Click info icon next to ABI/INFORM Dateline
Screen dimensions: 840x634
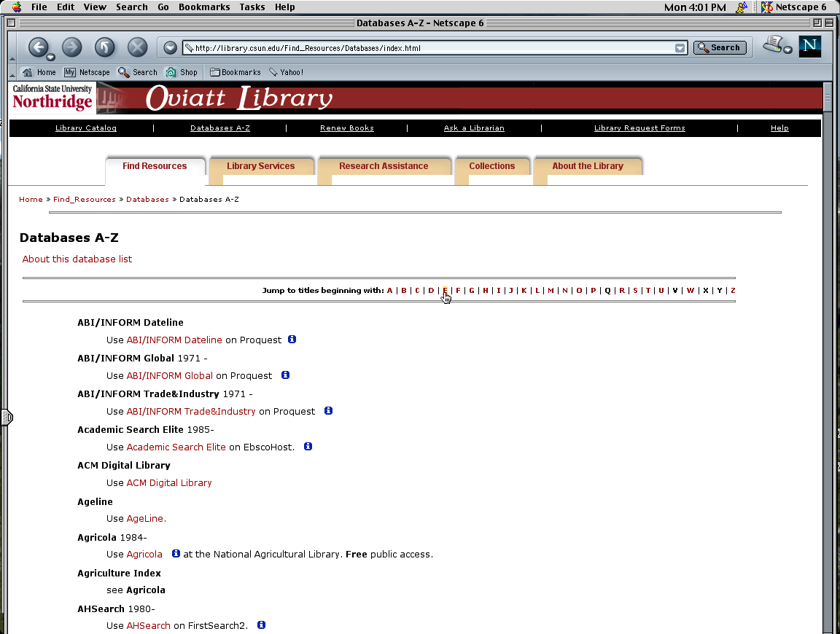(292, 340)
